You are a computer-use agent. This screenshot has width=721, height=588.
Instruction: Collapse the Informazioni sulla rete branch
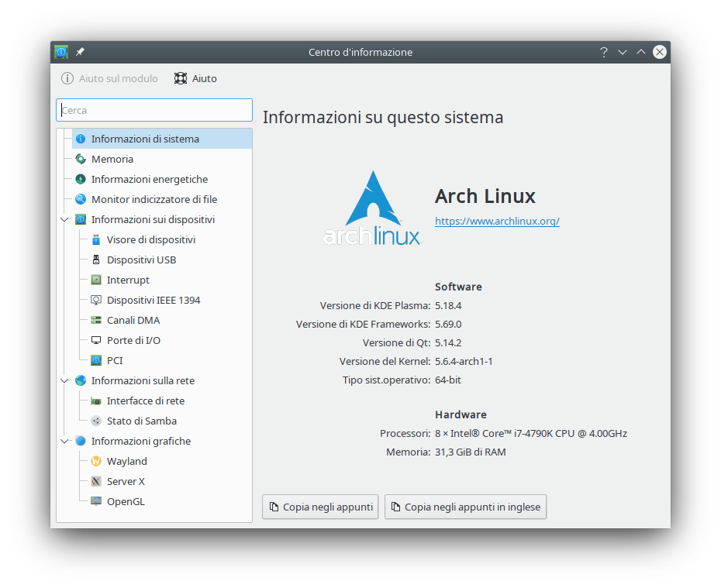64,380
